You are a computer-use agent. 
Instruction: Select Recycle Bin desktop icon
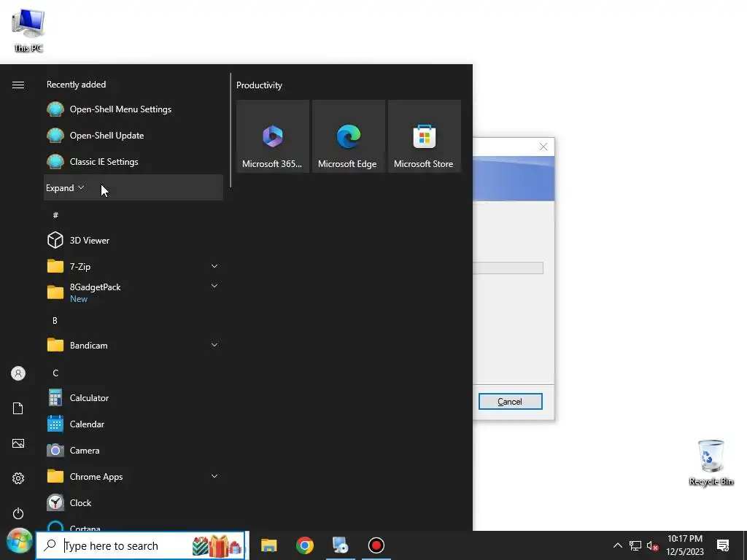coord(711,462)
